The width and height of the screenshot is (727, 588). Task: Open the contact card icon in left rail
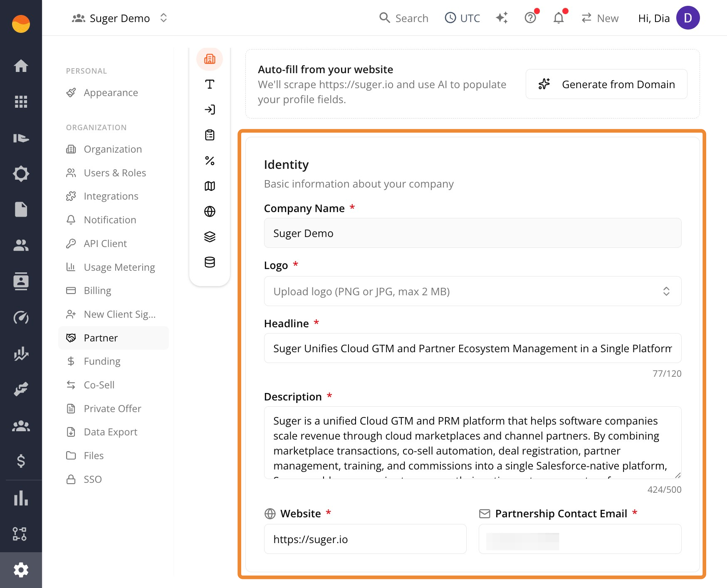tap(21, 282)
